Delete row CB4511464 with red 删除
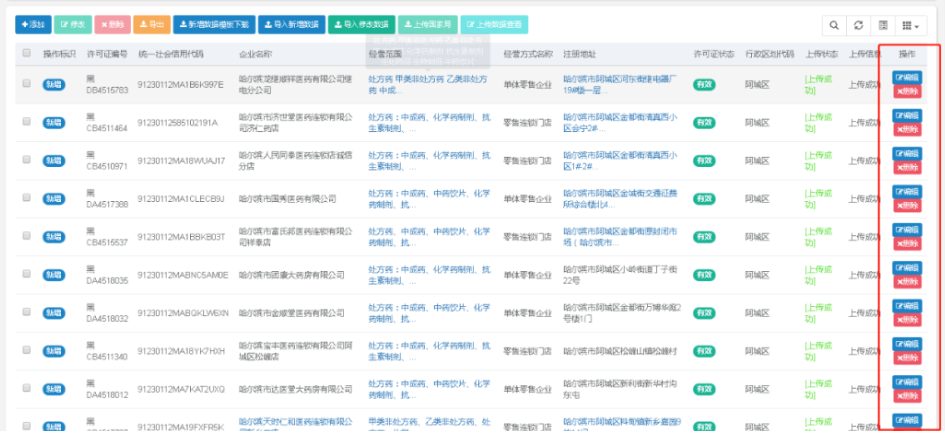The height and width of the screenshot is (433, 945). (907, 129)
